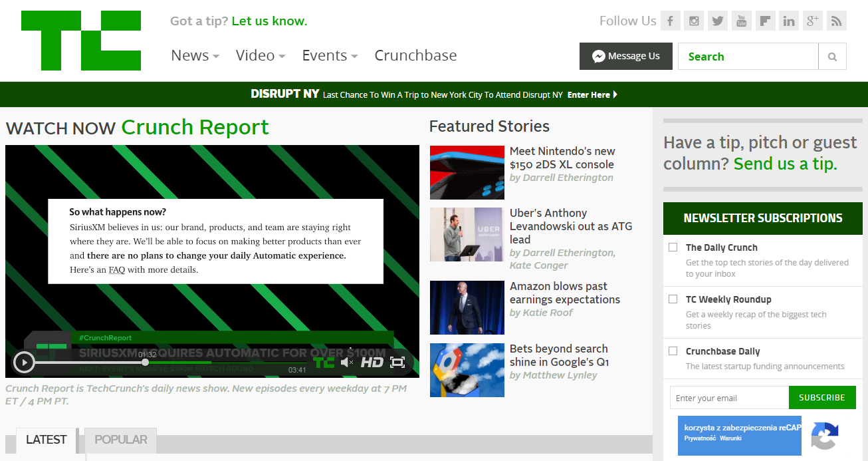Open Bets beyond search Google headline
Viewport: 868px width, 461px height.
[x=560, y=355]
